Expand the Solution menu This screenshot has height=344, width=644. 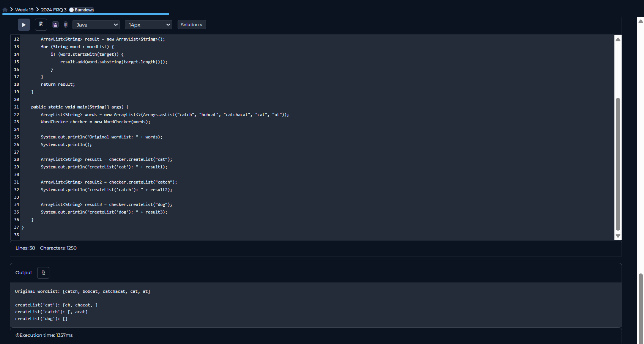[x=192, y=25]
